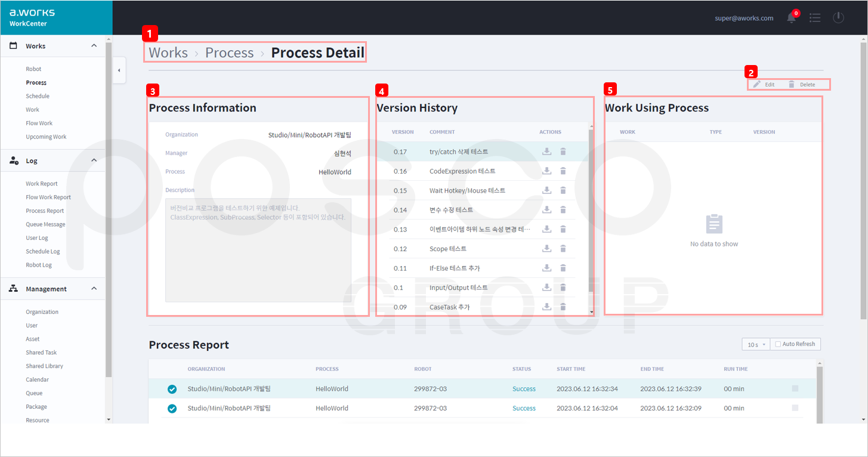Collapse the Works section chevron
This screenshot has height=457, width=868.
pos(94,46)
